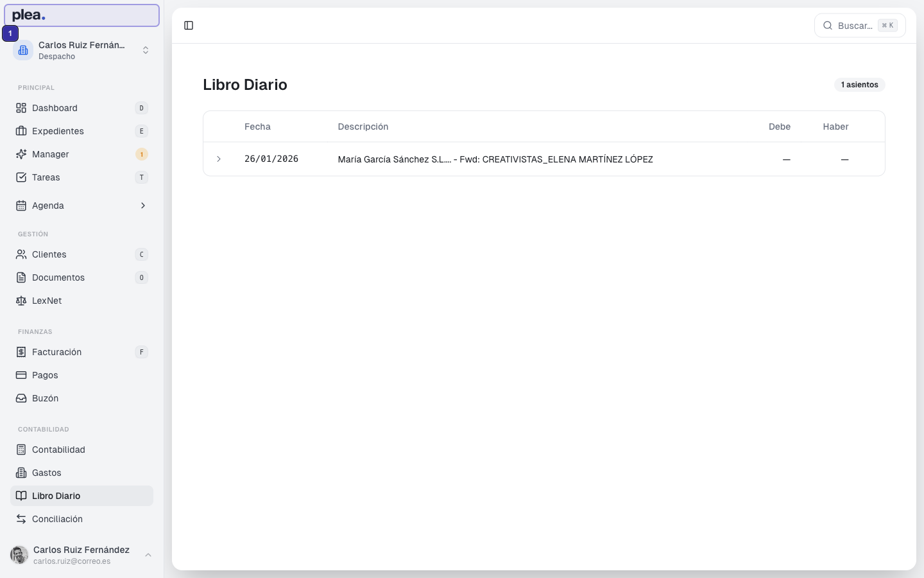Click the Haber column header
This screenshot has height=578, width=924.
point(835,127)
